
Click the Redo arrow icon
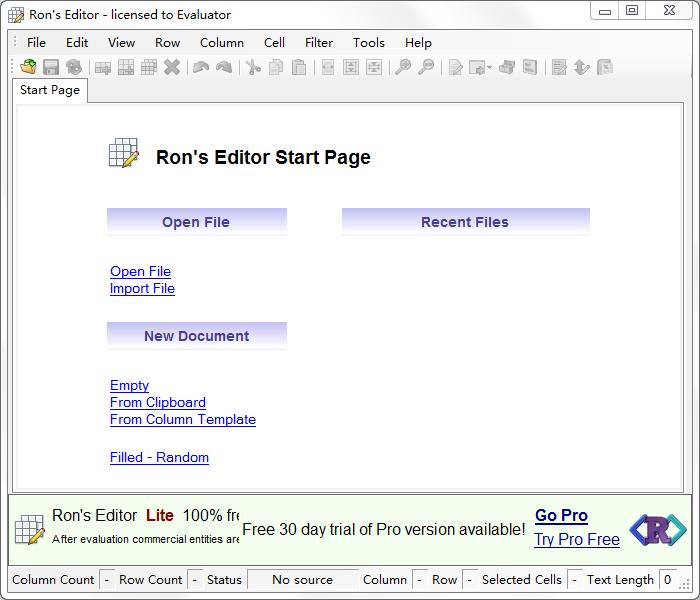click(224, 67)
